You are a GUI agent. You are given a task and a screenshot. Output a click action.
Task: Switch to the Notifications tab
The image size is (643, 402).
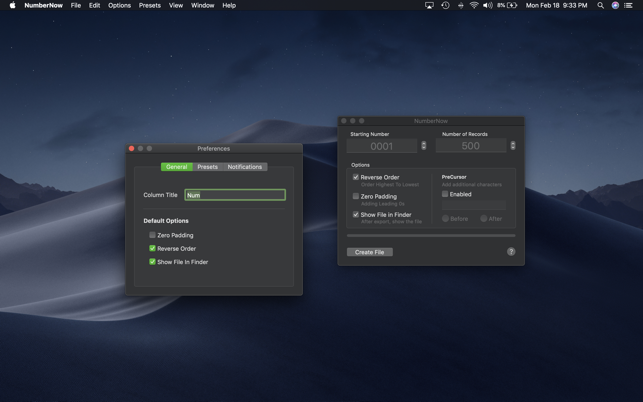245,167
